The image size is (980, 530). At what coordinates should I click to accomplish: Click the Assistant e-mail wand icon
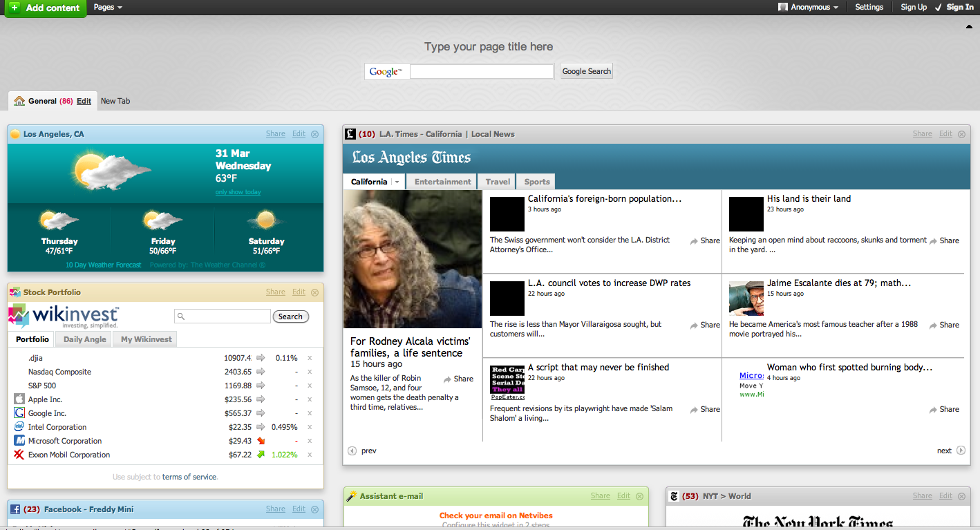tap(351, 496)
